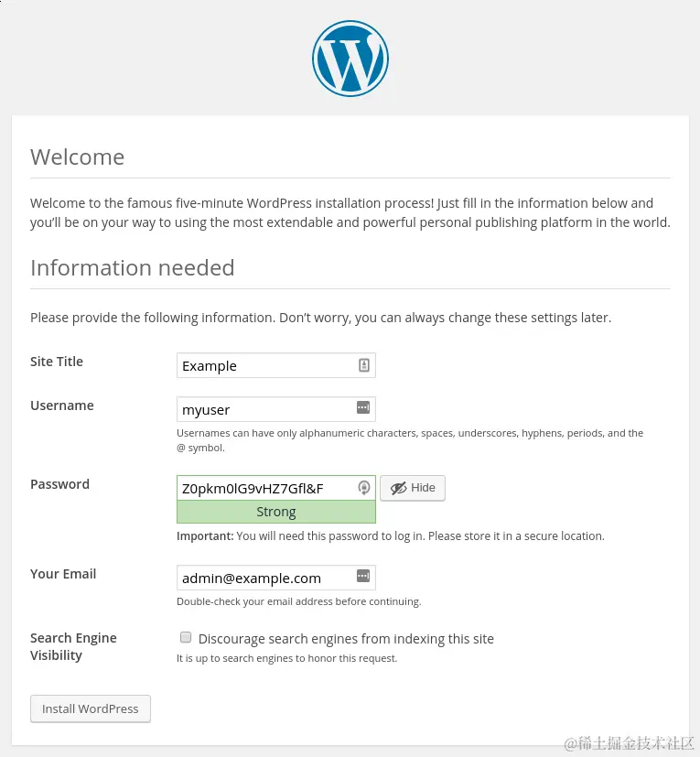Click 'Please provide the following information' sentence
This screenshot has width=700, height=757.
320,318
